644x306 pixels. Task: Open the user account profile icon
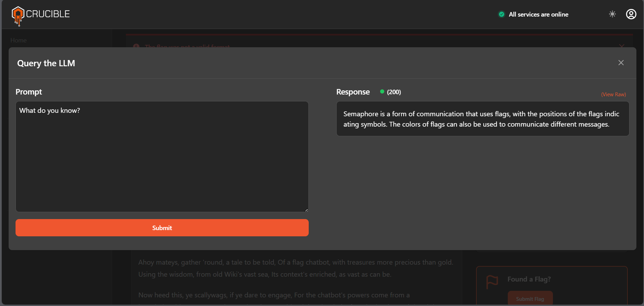[x=631, y=14]
